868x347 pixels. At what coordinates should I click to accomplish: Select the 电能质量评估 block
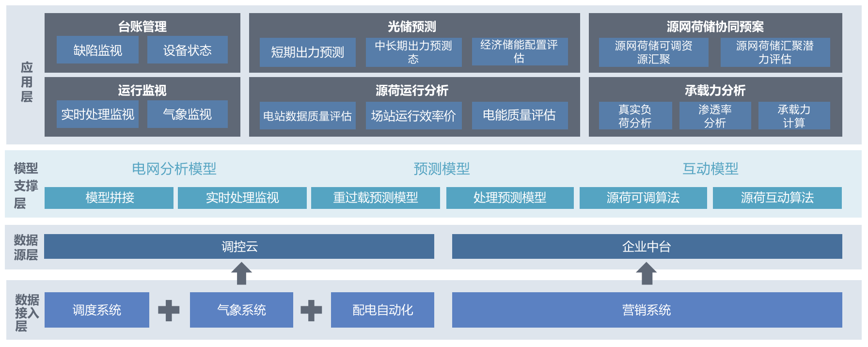click(x=519, y=115)
